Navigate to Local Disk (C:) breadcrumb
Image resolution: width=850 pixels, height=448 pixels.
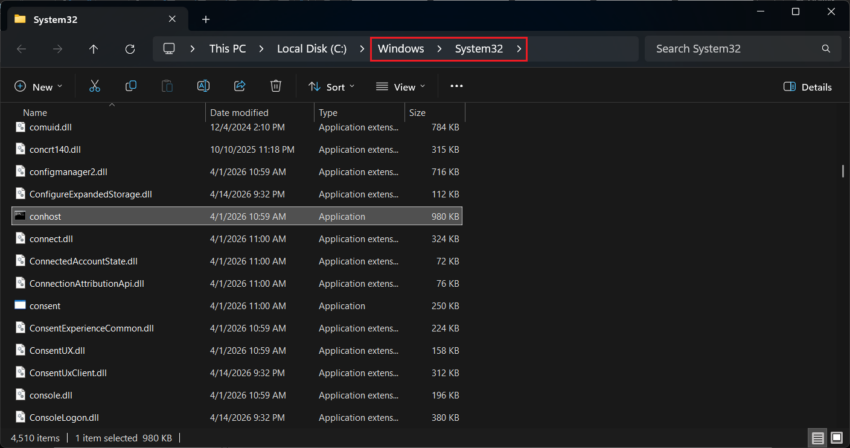(312, 49)
